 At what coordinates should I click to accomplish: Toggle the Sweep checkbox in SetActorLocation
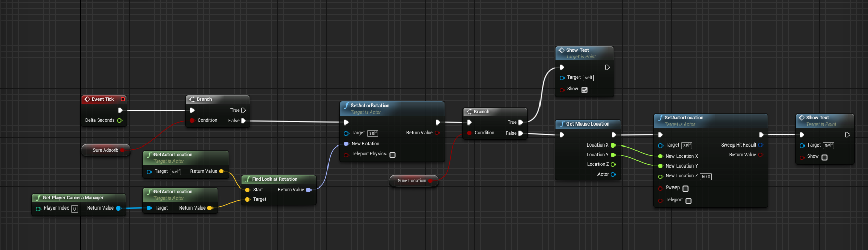(x=686, y=189)
